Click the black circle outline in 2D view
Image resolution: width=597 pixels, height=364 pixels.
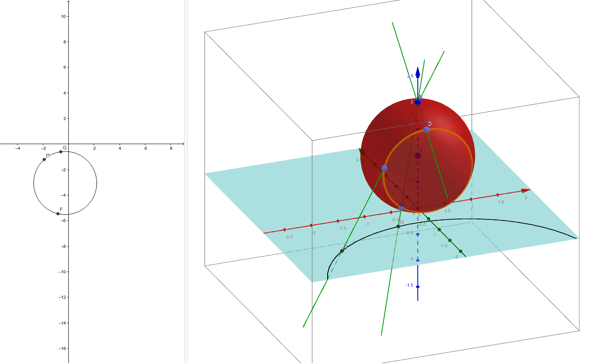96,183
